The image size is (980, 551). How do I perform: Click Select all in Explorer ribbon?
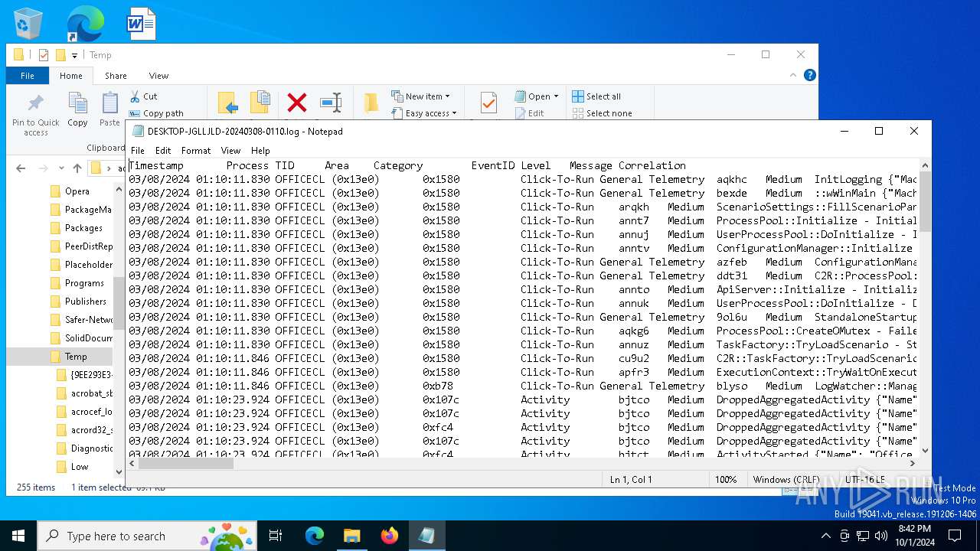pos(596,96)
